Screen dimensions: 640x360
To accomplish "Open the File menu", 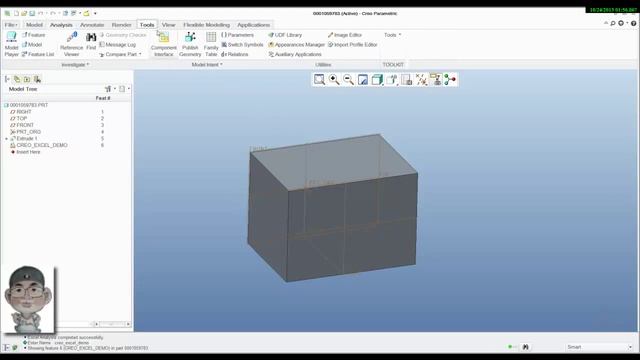I will 11,25.
